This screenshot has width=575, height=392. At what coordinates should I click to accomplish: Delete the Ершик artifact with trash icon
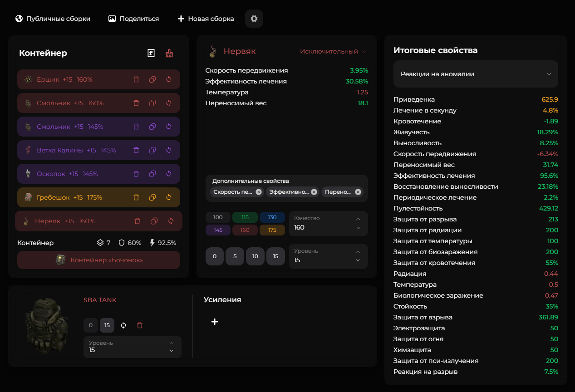(136, 79)
